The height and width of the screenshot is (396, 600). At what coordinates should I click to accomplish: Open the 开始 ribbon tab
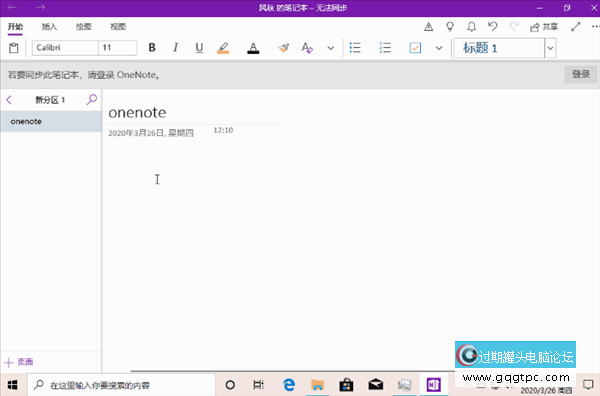pyautogui.click(x=15, y=27)
